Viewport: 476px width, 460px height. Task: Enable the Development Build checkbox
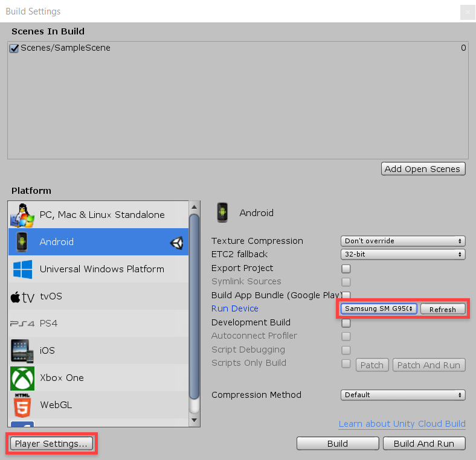[x=346, y=323]
